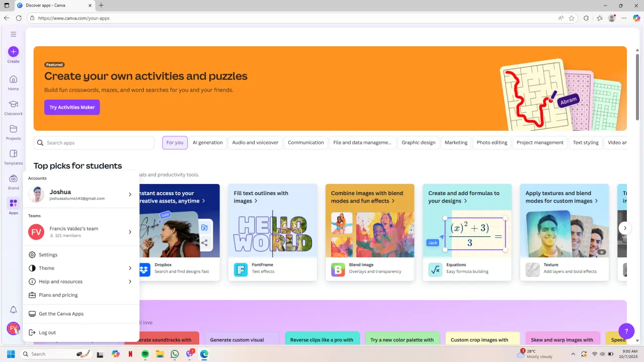Open the notifications bell
Viewport: 644px width, 362px height.
(13, 310)
